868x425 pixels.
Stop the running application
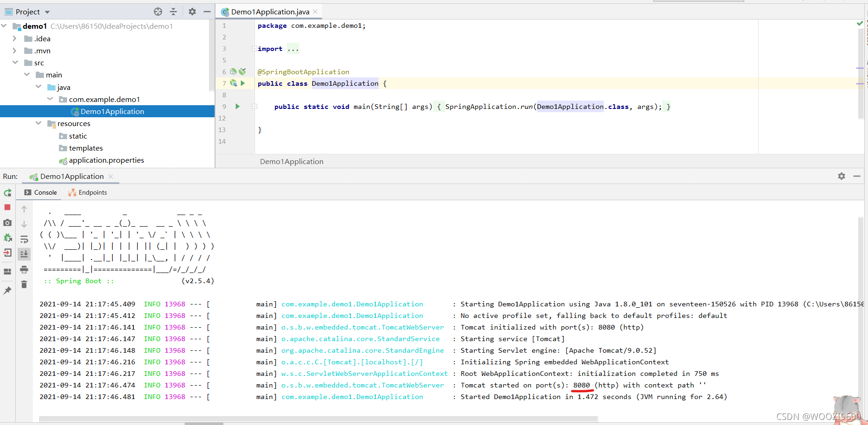point(7,207)
